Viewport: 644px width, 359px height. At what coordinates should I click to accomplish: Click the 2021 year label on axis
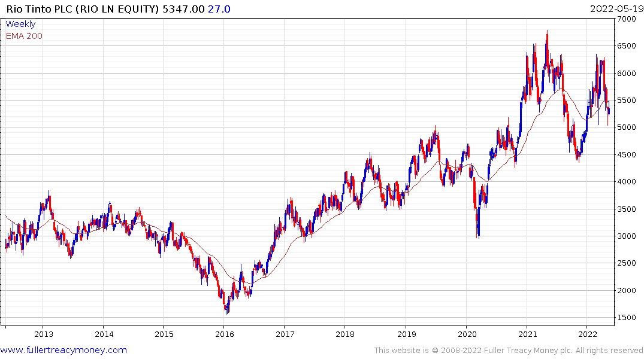pyautogui.click(x=527, y=334)
